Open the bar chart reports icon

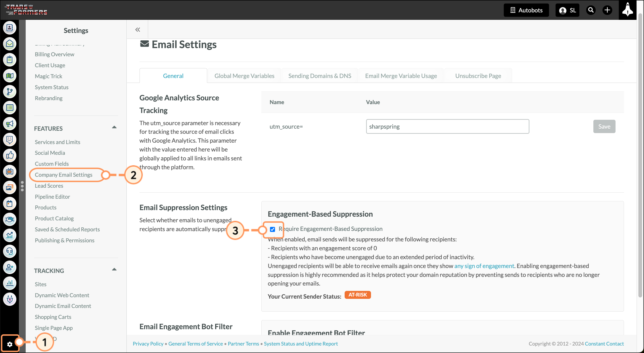10,283
